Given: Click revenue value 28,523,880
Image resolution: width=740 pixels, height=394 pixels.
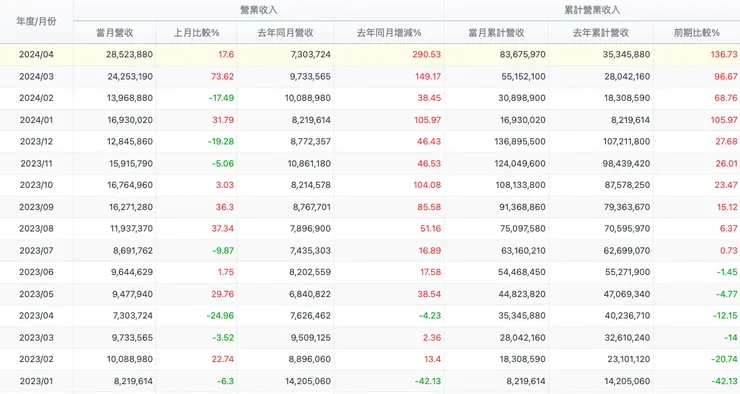Looking at the screenshot, I should (129, 54).
